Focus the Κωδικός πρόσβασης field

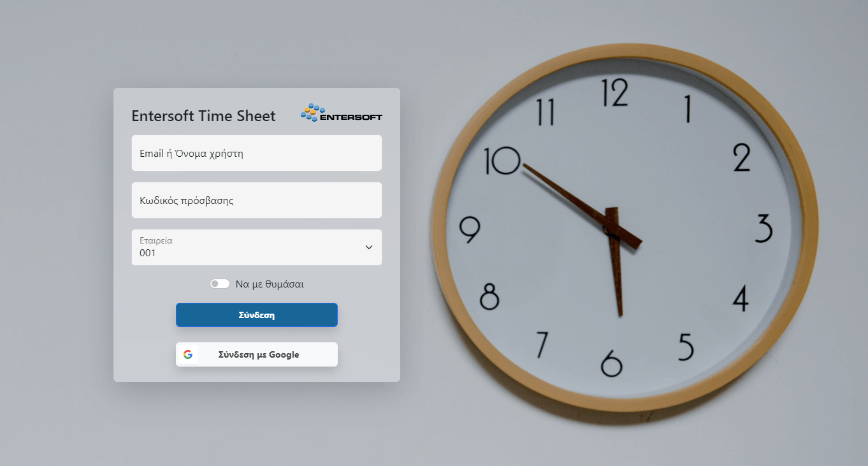(x=257, y=200)
